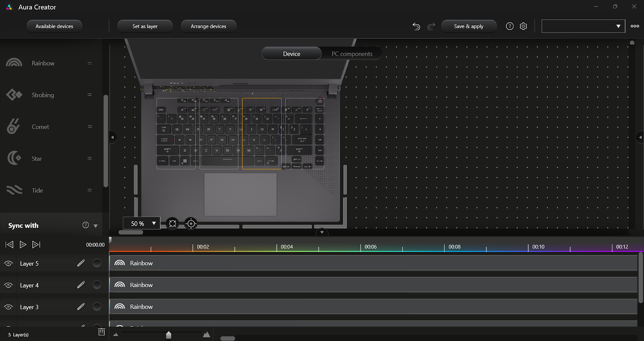The height and width of the screenshot is (341, 644).
Task: Toggle Layer 4 visibility
Action: click(8, 285)
